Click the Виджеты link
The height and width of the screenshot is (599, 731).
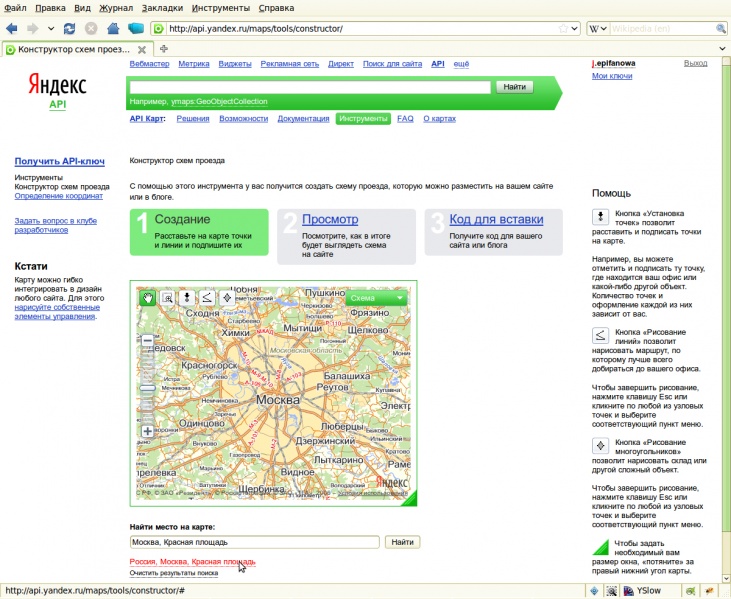[x=235, y=64]
